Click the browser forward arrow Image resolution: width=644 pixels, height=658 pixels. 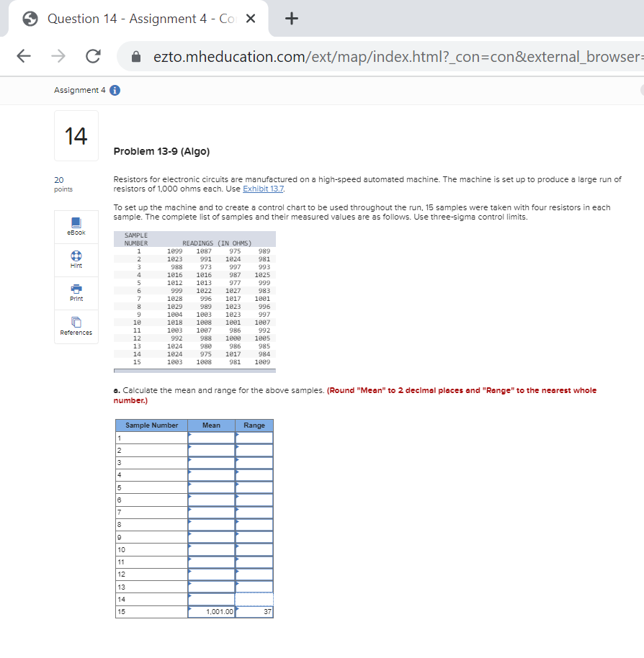point(58,56)
